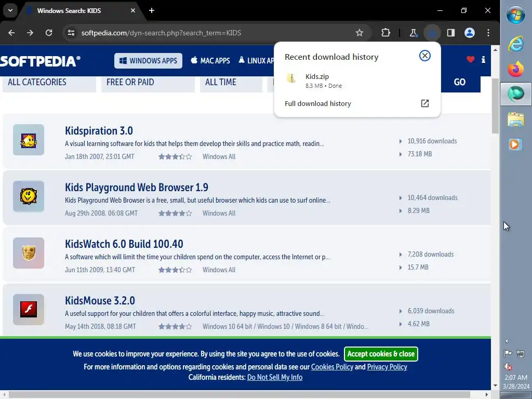
Task: Click Kids Playground Web Browser thumbnail
Action: point(29,196)
